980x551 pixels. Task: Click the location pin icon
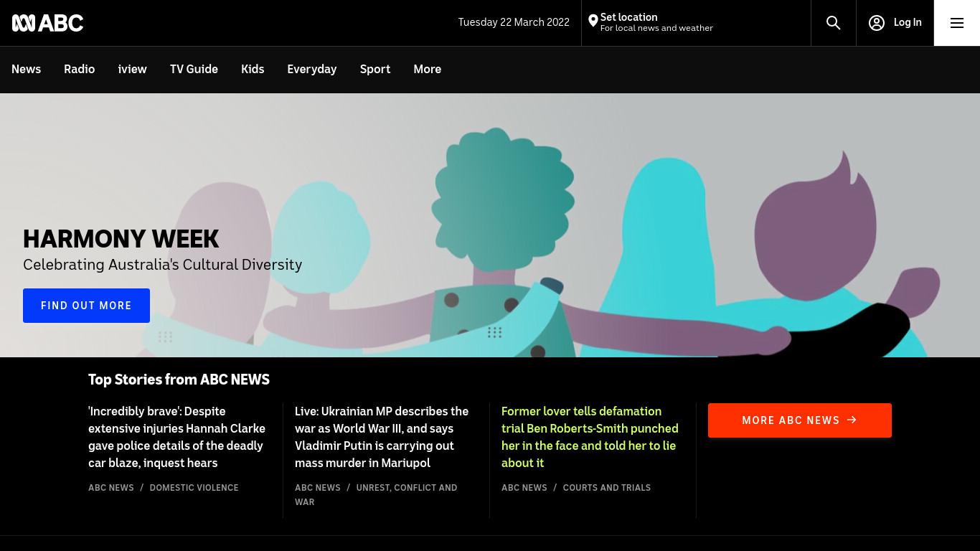pos(593,22)
